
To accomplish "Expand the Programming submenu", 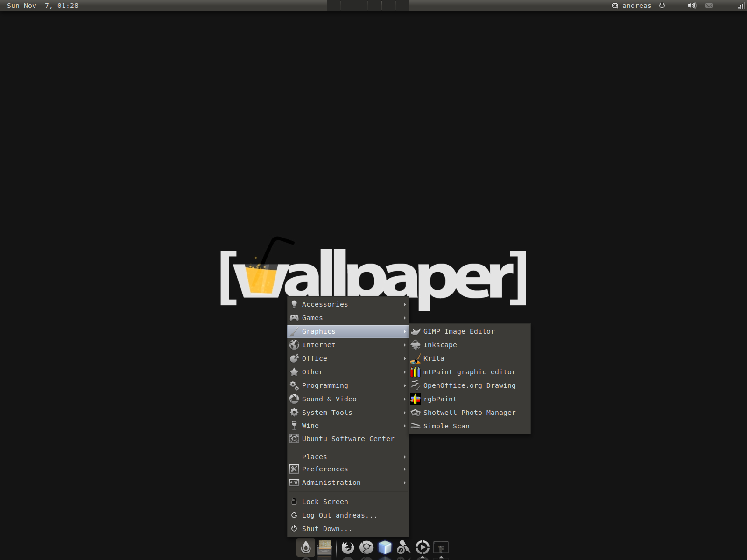I will (x=348, y=385).
